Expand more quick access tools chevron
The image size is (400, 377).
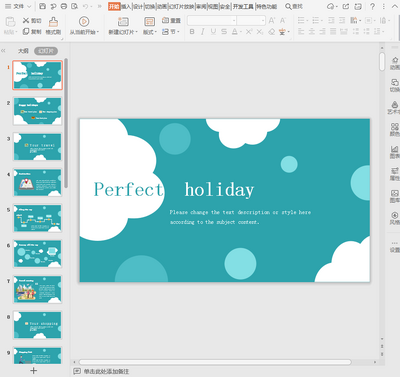pos(99,6)
